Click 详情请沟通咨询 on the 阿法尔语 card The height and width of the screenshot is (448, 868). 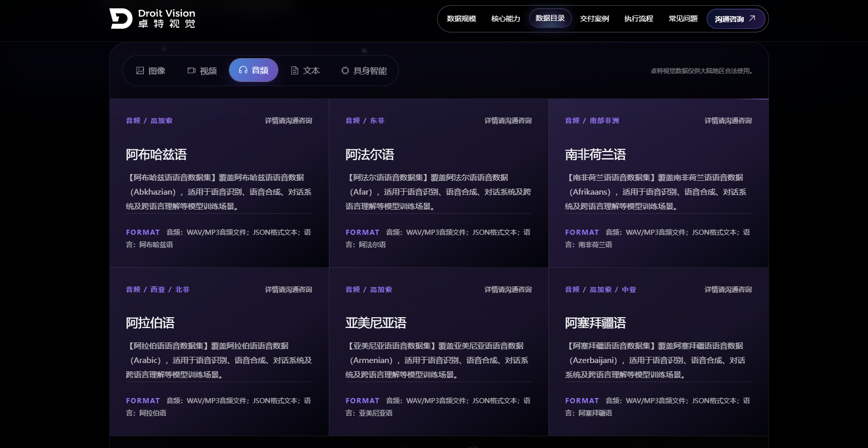[508, 120]
